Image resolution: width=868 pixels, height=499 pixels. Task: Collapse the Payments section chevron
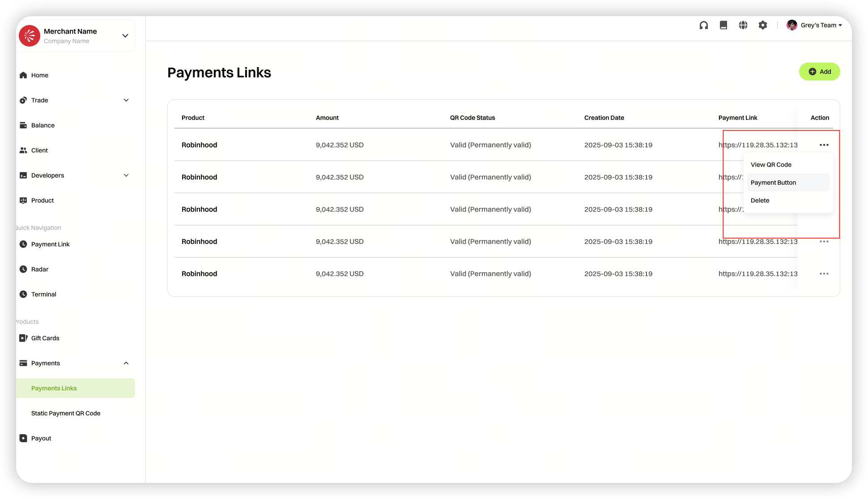pos(126,363)
